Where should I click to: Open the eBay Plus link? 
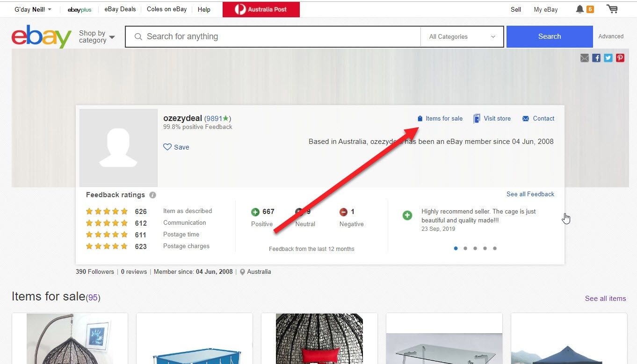coord(80,9)
